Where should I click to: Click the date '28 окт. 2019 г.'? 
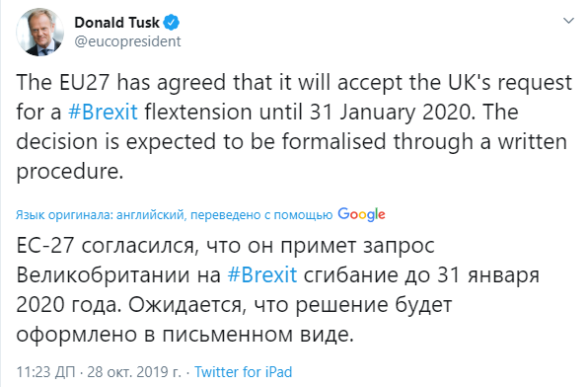(x=134, y=372)
